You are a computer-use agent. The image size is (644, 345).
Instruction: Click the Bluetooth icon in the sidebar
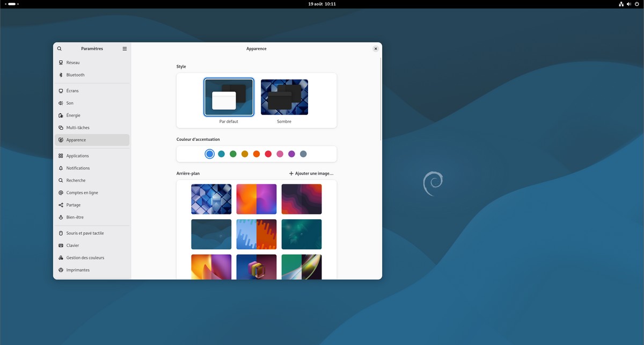tap(61, 75)
